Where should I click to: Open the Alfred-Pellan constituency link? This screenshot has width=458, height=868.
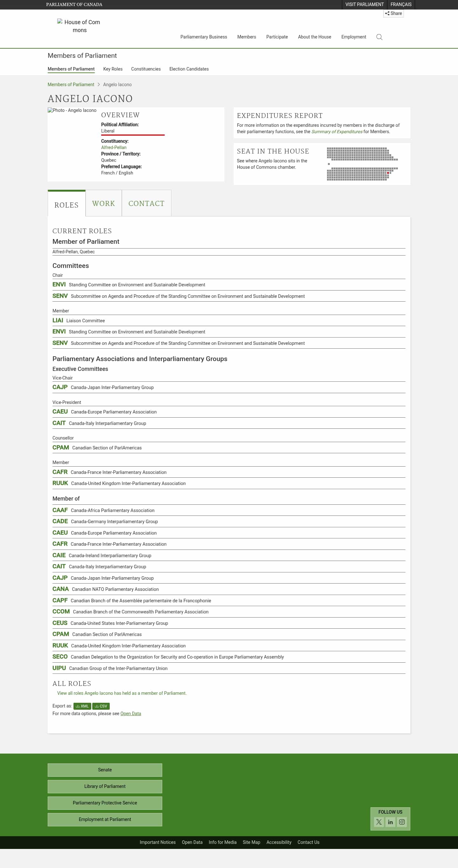click(114, 147)
